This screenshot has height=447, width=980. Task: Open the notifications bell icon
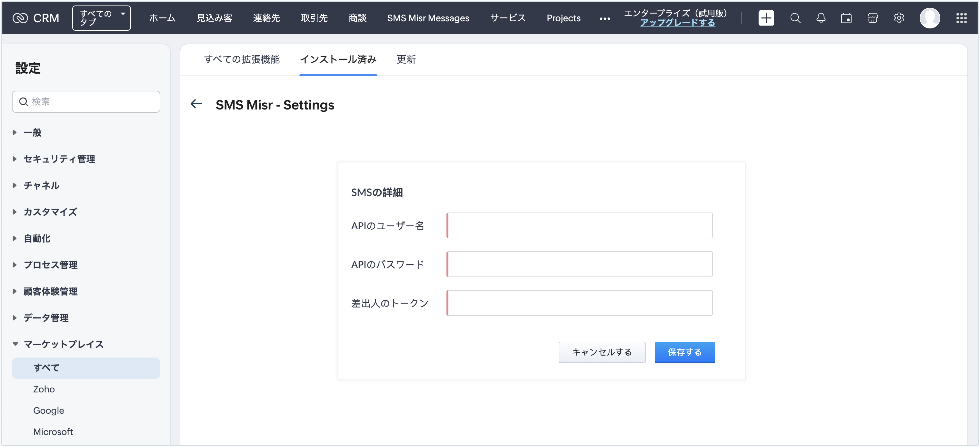821,18
